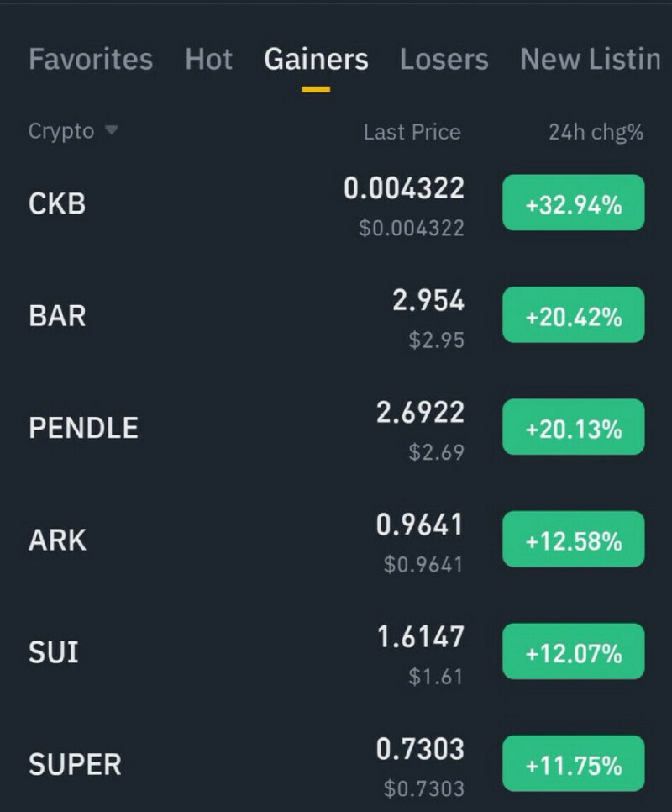
Task: Tap the +20.13% change badge for PENDLE
Action: (x=573, y=428)
